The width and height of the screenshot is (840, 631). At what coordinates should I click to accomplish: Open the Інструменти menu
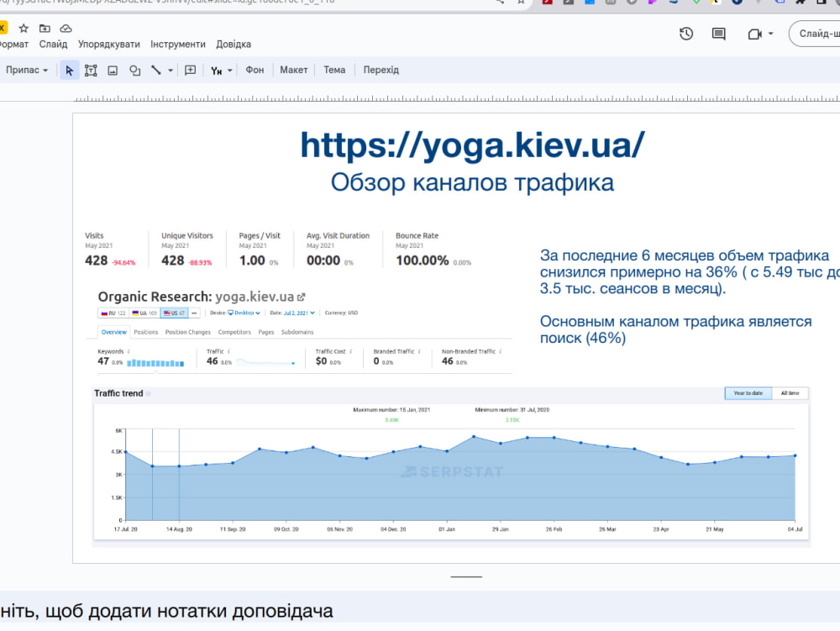pos(178,45)
